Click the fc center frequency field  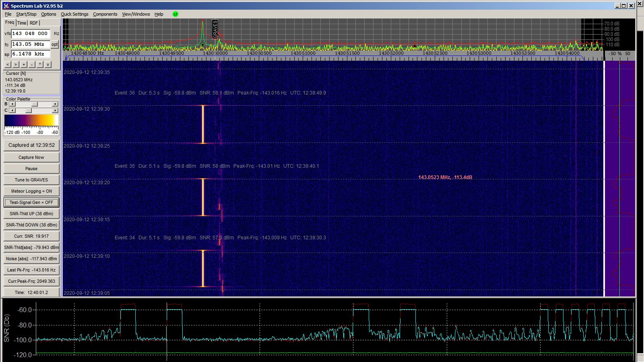[x=31, y=44]
